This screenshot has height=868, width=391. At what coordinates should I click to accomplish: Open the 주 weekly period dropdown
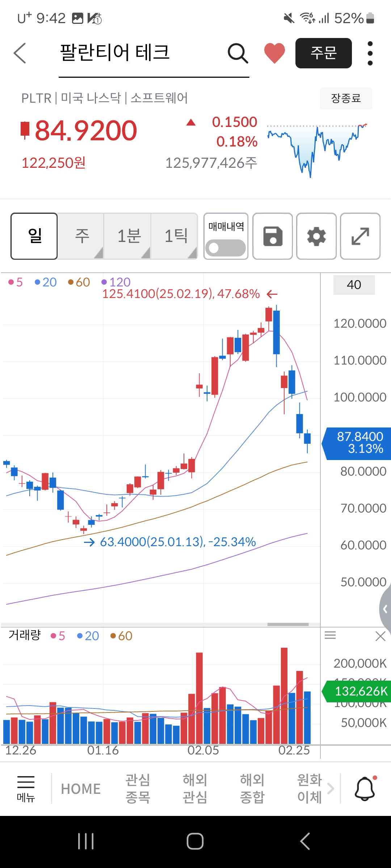point(81,236)
